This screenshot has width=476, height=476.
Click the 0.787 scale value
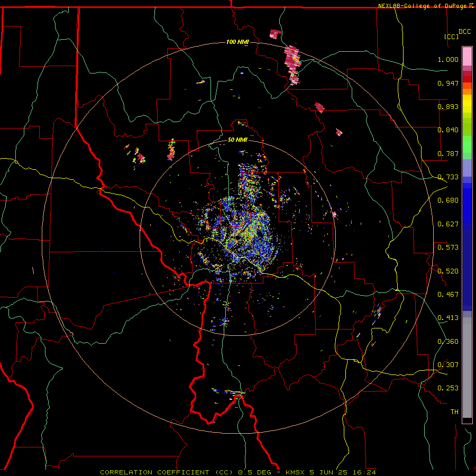point(448,153)
